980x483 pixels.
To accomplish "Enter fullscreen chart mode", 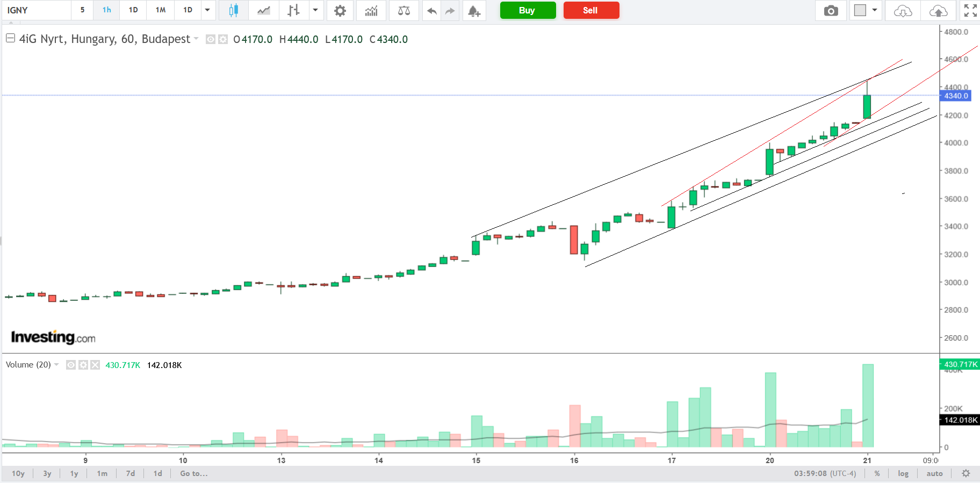I will (970, 10).
